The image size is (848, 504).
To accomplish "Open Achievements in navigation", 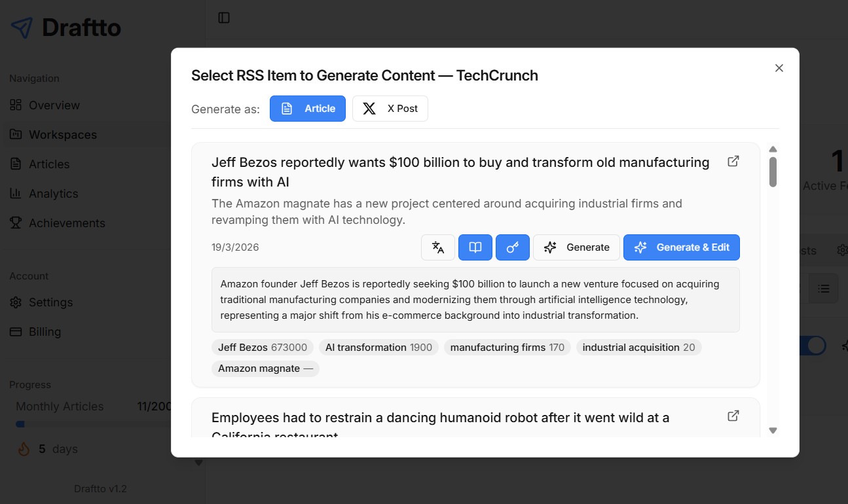I will [67, 223].
